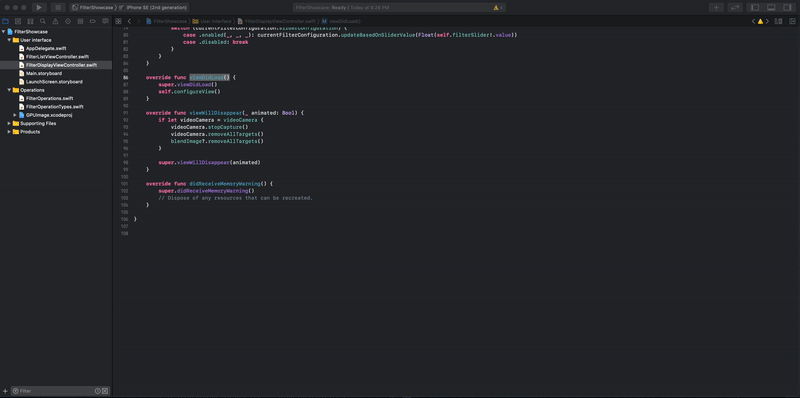Expand the Products group

[x=9, y=132]
